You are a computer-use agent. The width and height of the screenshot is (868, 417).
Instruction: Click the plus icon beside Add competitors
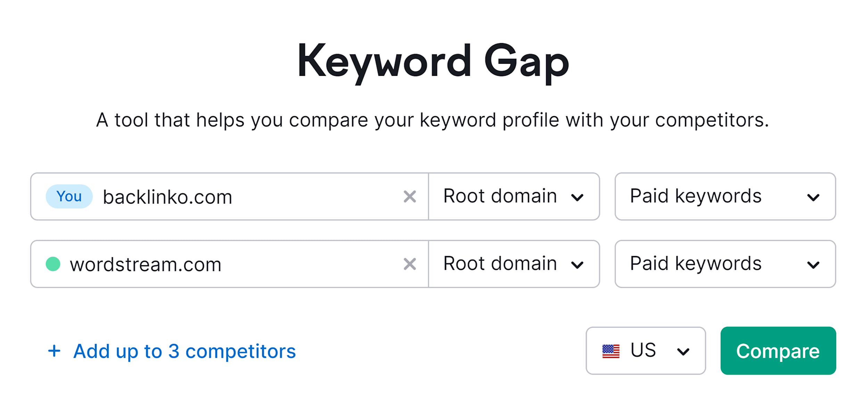click(x=54, y=351)
